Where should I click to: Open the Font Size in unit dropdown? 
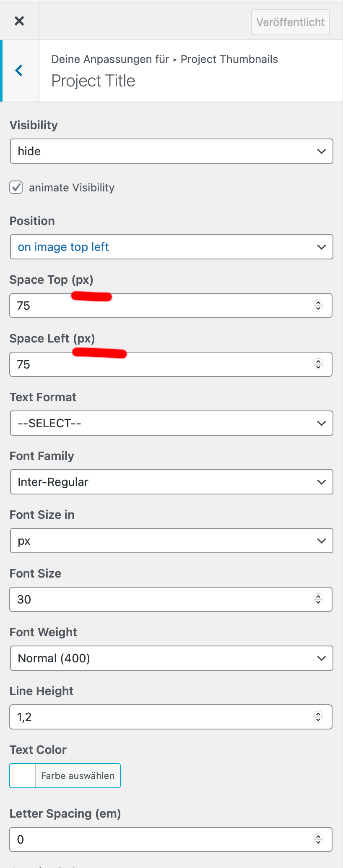[x=171, y=541]
